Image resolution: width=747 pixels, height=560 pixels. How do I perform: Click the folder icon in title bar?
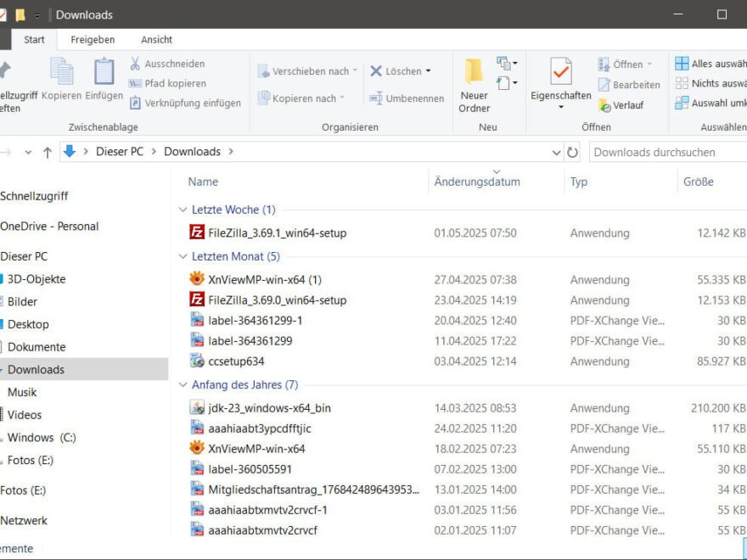20,14
